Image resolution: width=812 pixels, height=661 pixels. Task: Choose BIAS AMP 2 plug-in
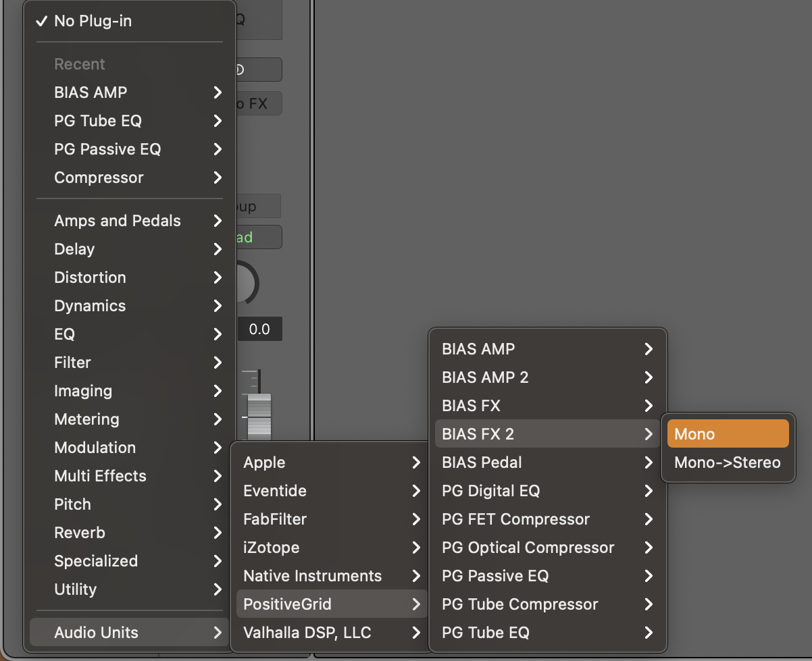[548, 377]
